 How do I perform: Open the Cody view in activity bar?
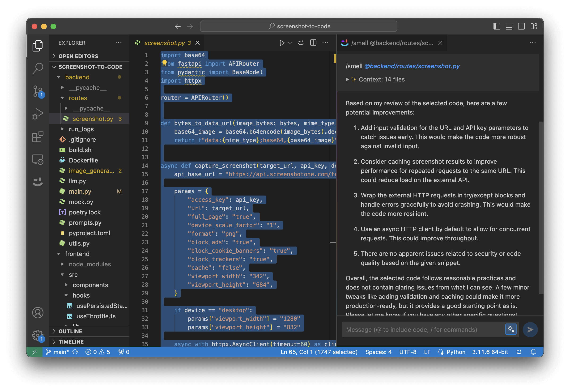pyautogui.click(x=38, y=182)
